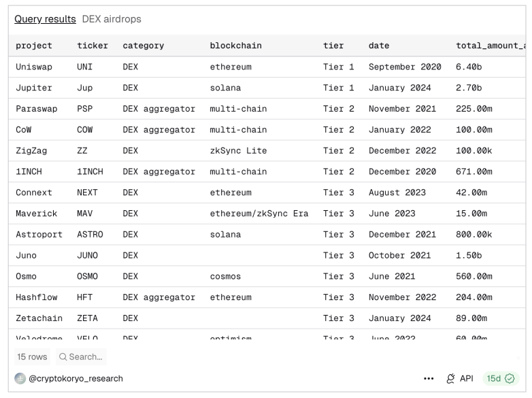The width and height of the screenshot is (532, 398).
Task: Sort by the total_amount column header
Action: 490,46
